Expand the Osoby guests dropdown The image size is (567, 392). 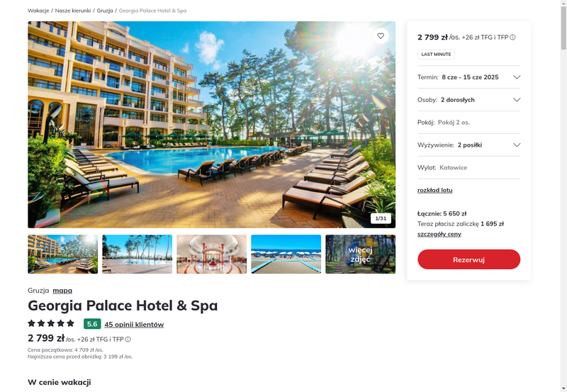click(468, 100)
